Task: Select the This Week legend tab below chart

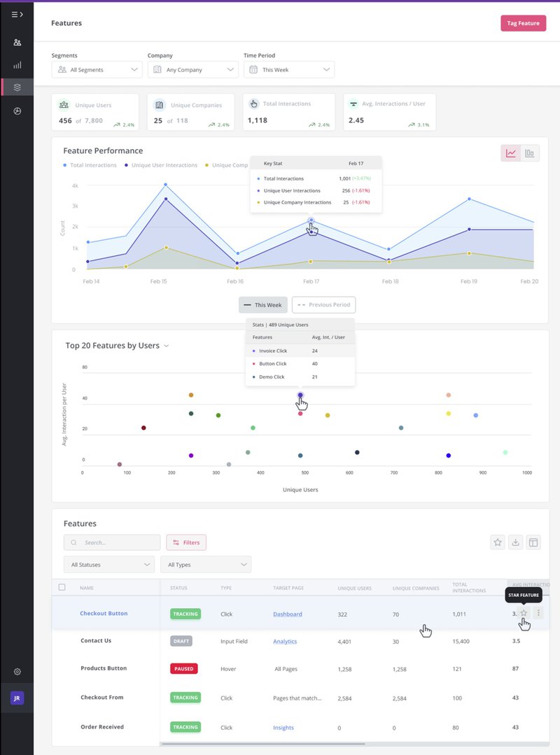Action: (x=262, y=304)
